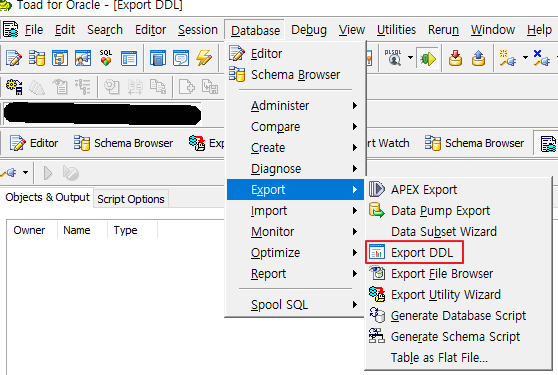
Task: Click the toad app icon left of File
Action: coord(10,30)
